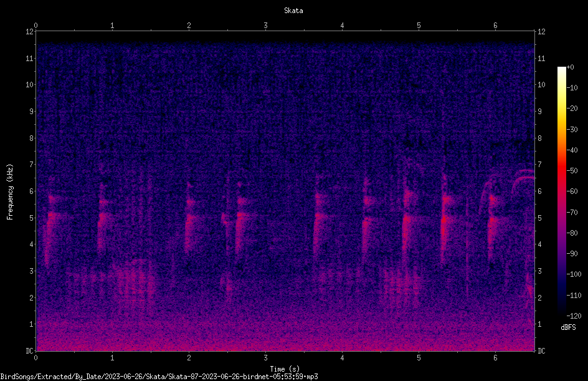The image size is (588, 381).
Task: Click the 'Time (s)' axis label
Action: [285, 369]
